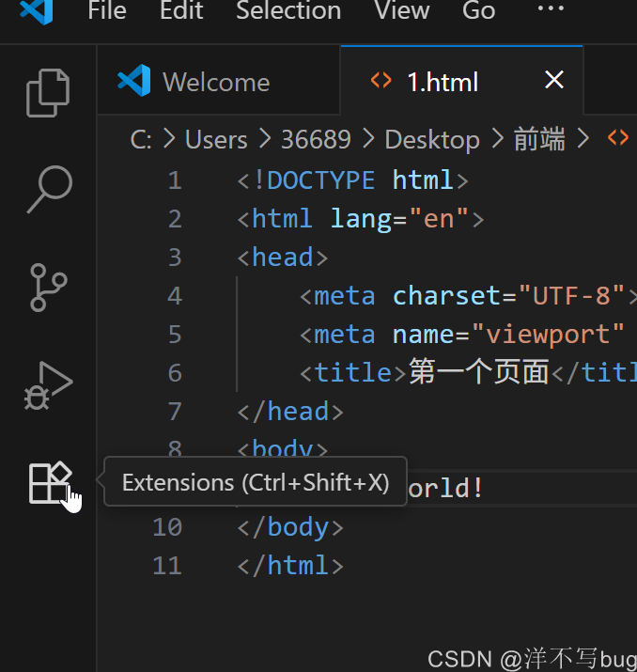The width and height of the screenshot is (637, 672).
Task: Expand the chevron after 36689 breadcrumb
Action: point(368,139)
